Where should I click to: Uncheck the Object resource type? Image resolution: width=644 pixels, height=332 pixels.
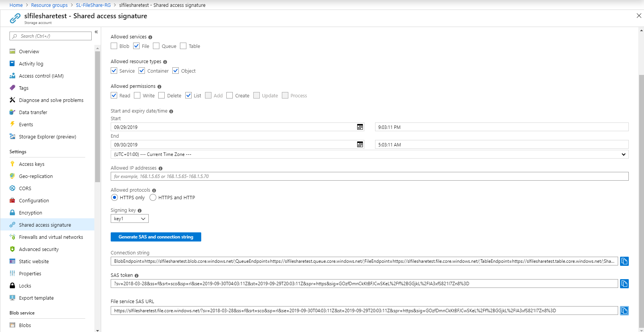tap(175, 71)
